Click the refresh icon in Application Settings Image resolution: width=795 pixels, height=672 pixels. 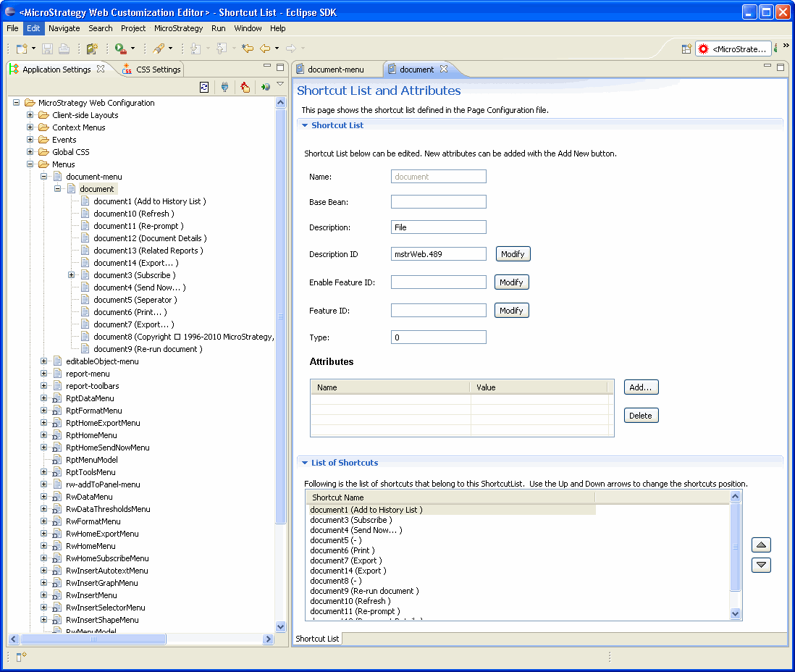tap(204, 87)
